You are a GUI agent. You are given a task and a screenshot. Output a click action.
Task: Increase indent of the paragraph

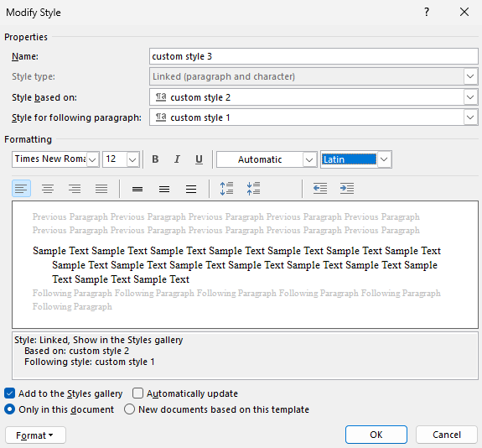pos(347,188)
